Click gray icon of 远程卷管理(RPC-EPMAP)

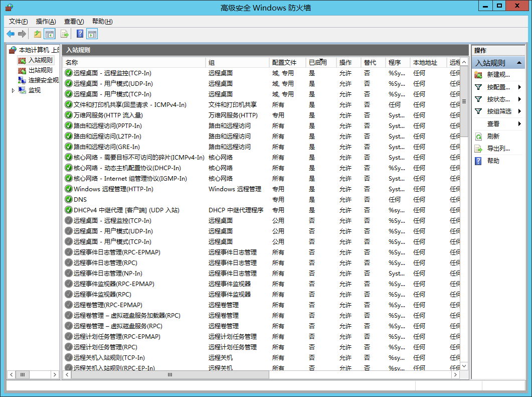coord(69,305)
